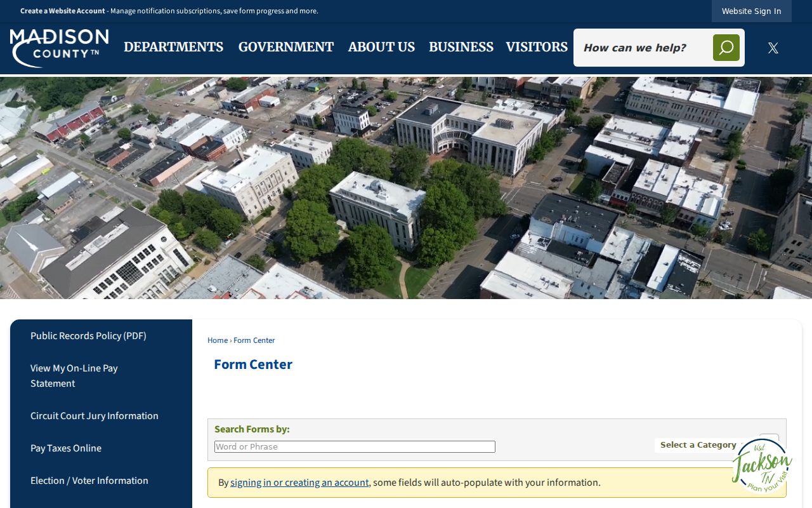Open the X social media icon
Viewport: 812px width, 508px height.
click(x=773, y=48)
